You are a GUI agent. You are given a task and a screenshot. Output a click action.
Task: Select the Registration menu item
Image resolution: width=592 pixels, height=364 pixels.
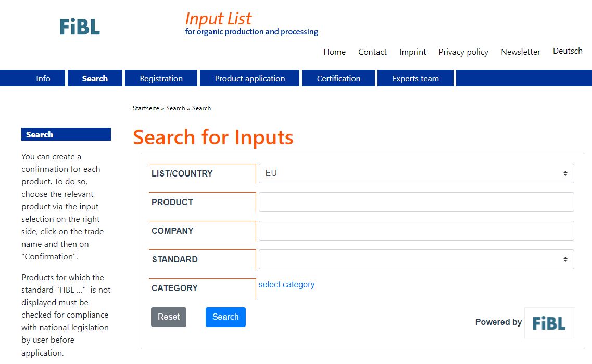pyautogui.click(x=161, y=78)
